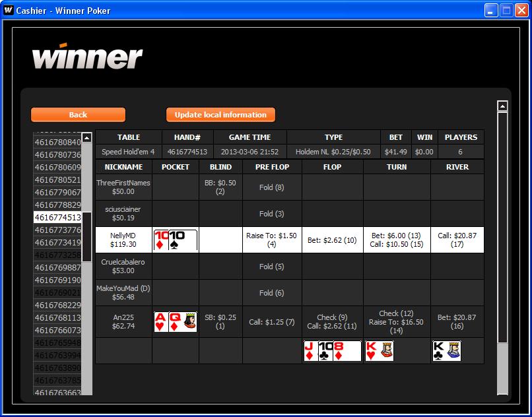Click the king of hearts turn card
The height and width of the screenshot is (417, 532).
[x=380, y=351]
